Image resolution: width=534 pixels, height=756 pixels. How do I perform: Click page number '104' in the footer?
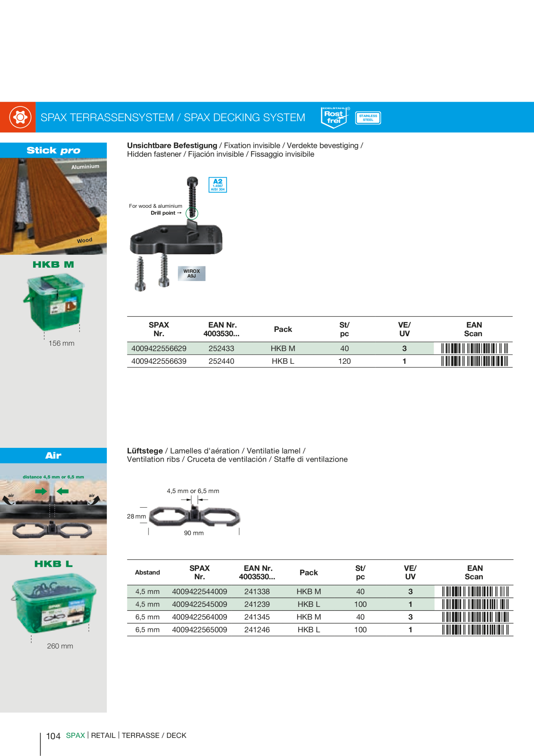tap(53, 736)
